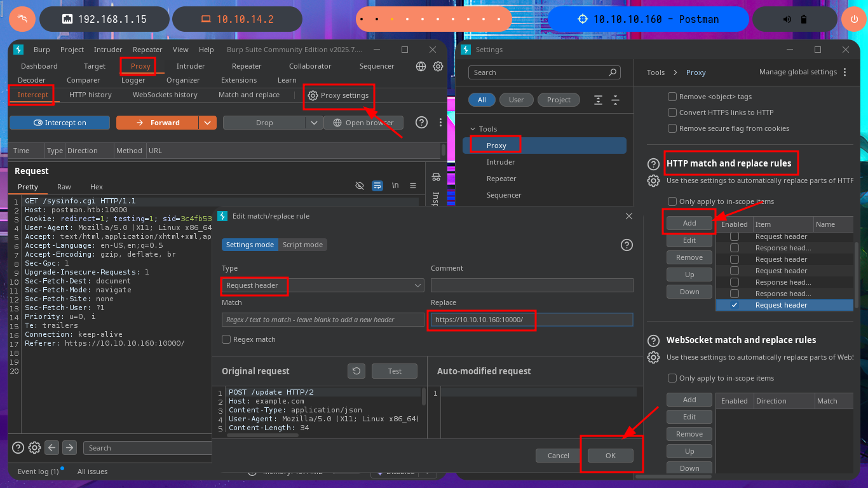Switch to Script mode tab
The image size is (868, 488).
click(302, 245)
